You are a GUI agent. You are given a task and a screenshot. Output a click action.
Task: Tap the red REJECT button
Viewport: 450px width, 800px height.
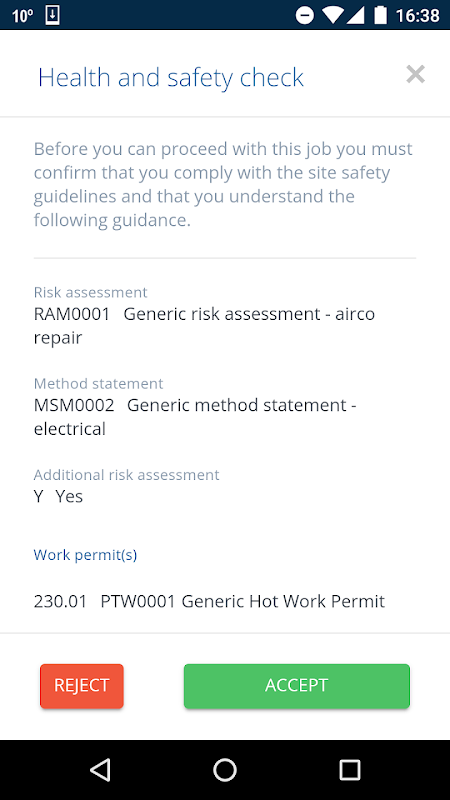coord(82,686)
